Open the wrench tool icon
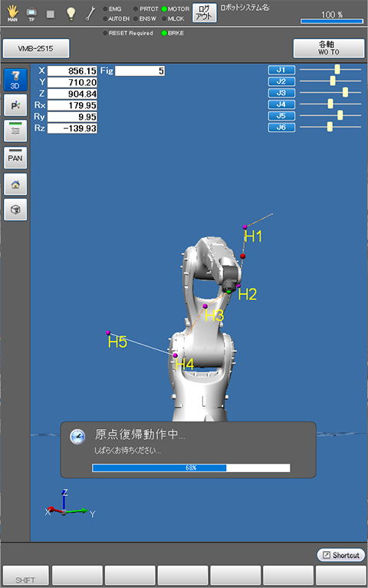 coord(90,14)
